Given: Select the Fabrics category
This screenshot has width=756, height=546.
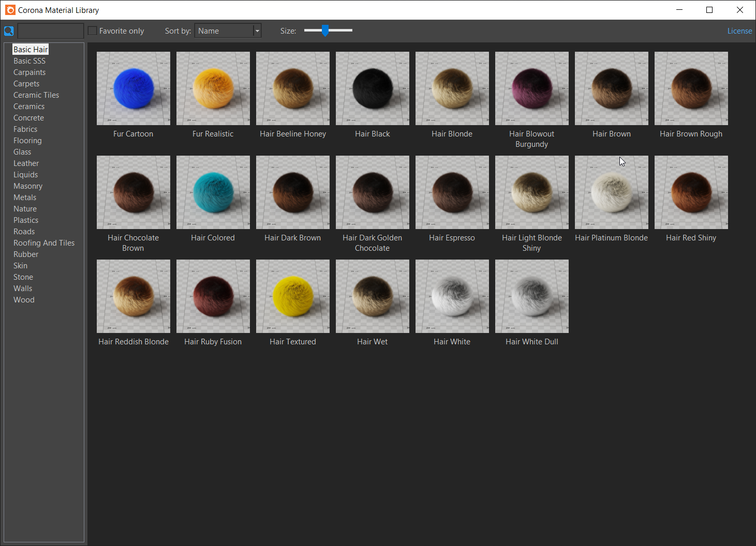Looking at the screenshot, I should (25, 129).
